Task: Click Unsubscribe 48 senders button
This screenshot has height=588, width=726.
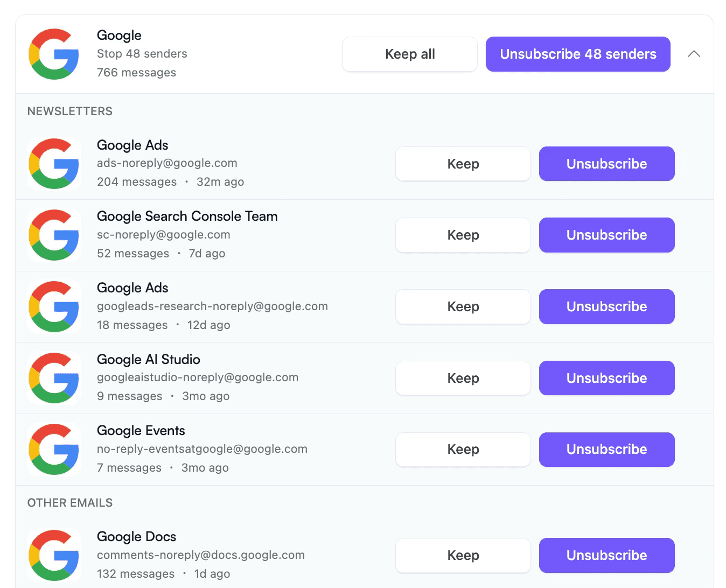Action: click(578, 54)
